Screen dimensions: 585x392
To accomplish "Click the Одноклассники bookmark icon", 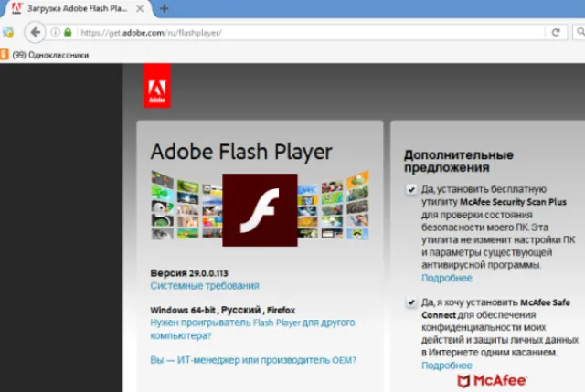I will pos(4,55).
